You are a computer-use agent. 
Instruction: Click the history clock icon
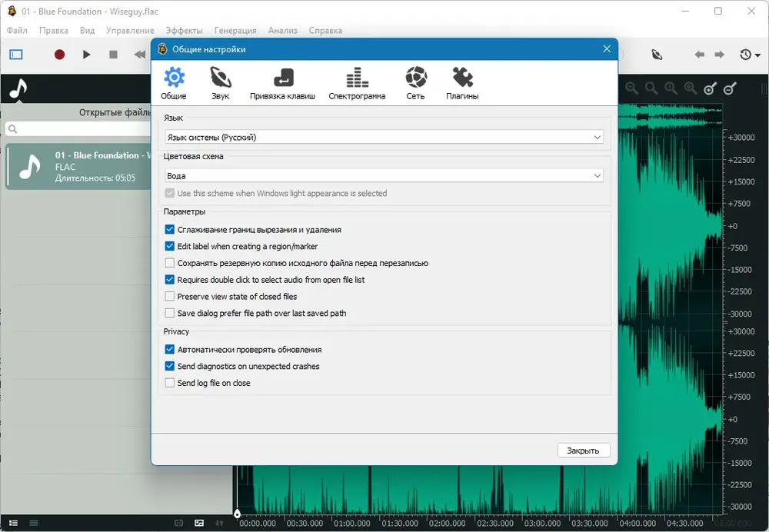[745, 55]
